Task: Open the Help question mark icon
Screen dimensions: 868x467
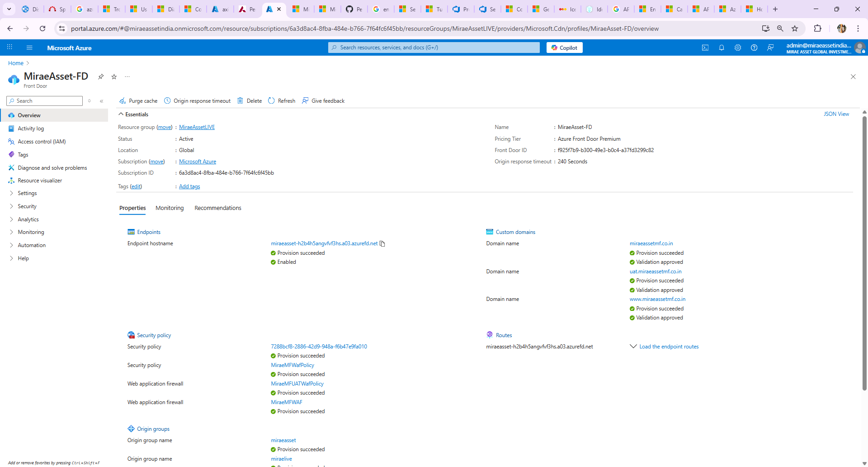Action: pos(755,48)
